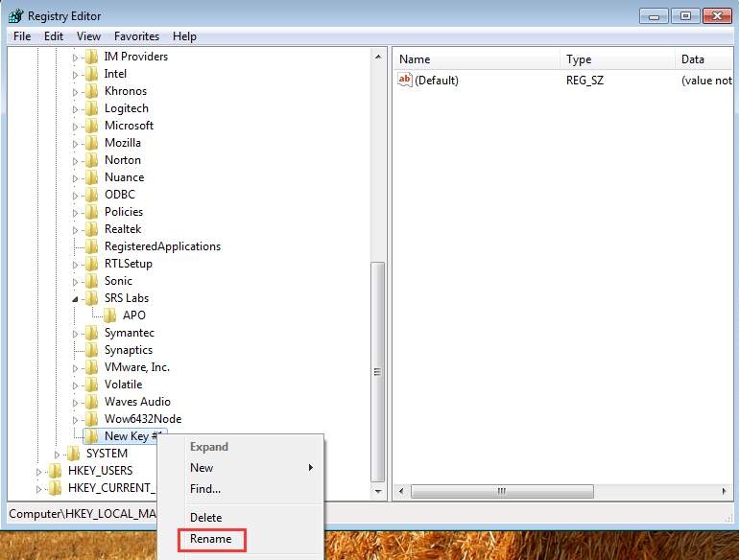Select the Khronos key folder icon
The height and width of the screenshot is (560, 739).
click(92, 91)
